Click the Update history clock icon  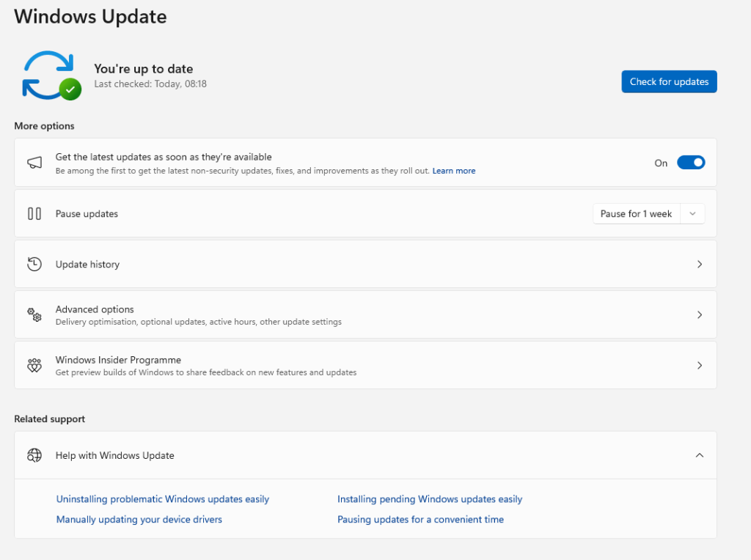(34, 265)
